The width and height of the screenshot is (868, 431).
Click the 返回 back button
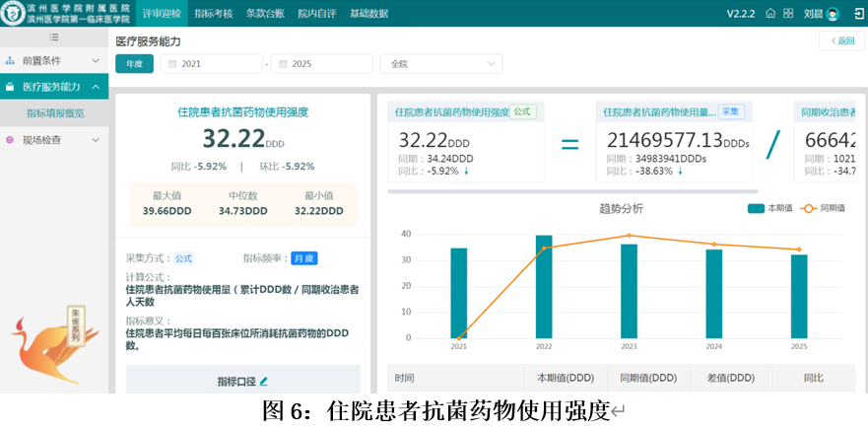[841, 40]
